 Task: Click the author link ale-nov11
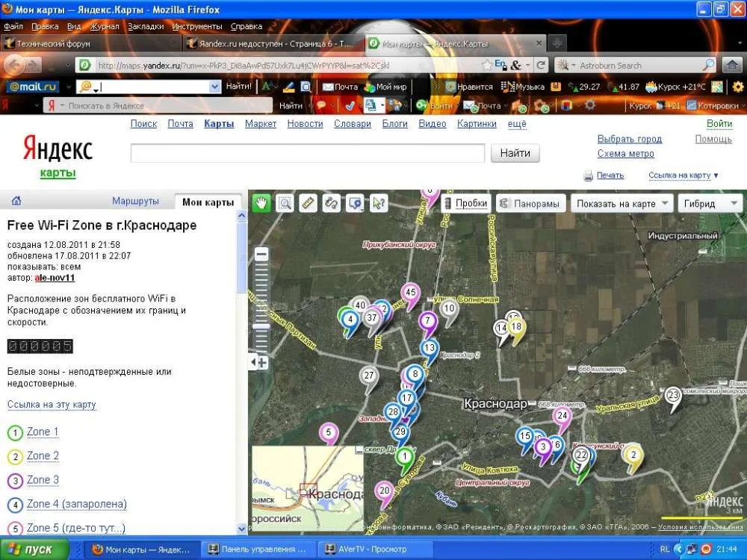pyautogui.click(x=55, y=278)
